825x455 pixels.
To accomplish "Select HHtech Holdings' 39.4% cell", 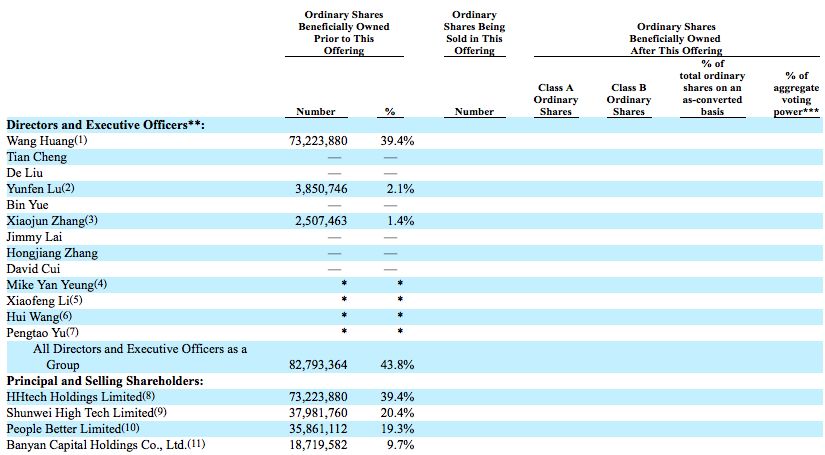I will click(397, 397).
